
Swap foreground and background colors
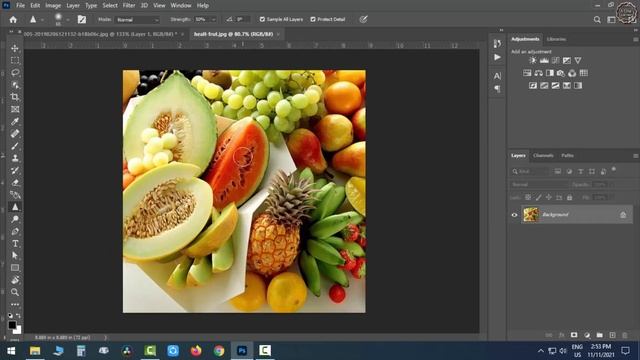pyautogui.click(x=18, y=316)
